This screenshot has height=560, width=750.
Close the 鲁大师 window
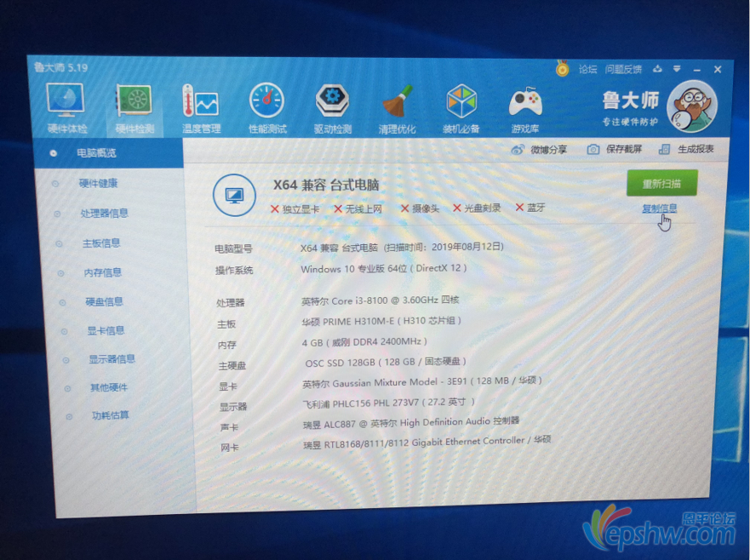click(x=718, y=70)
